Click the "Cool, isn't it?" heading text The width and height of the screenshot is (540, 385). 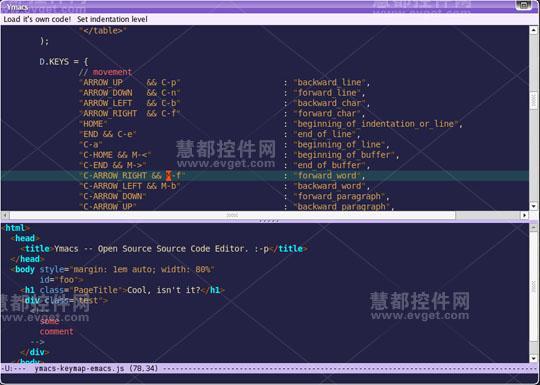[x=164, y=290]
